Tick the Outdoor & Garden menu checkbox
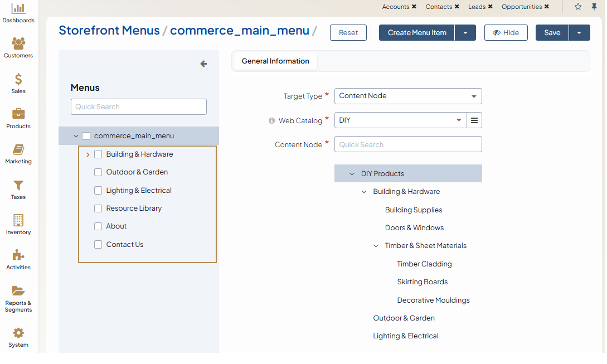 [98, 172]
